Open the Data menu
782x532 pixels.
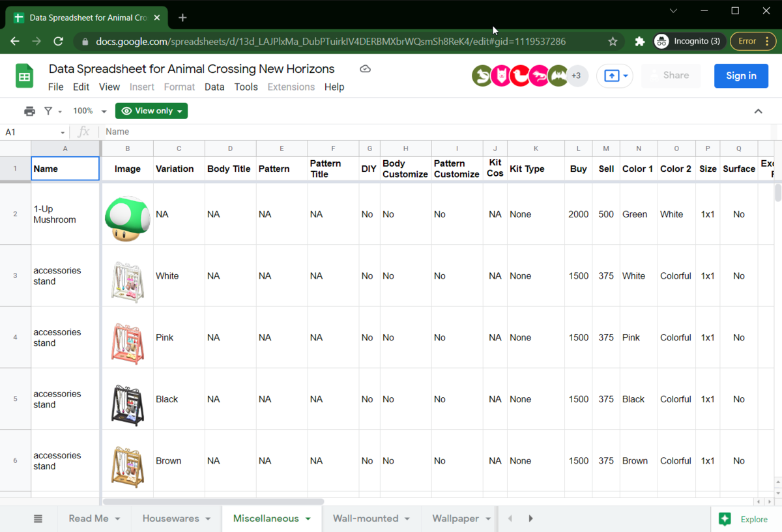[214, 87]
